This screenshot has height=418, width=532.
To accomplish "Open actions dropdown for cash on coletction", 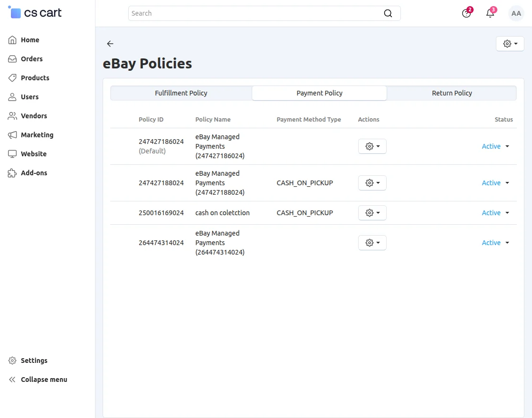I will 372,213.
